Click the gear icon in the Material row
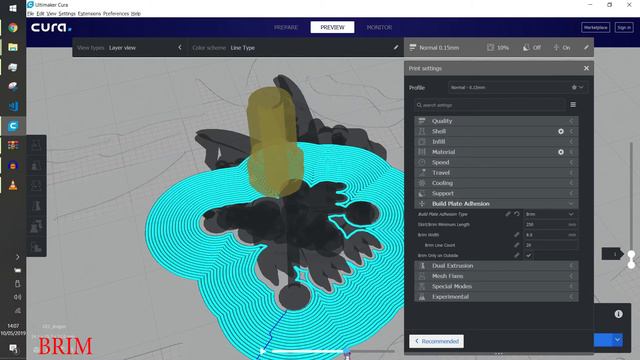Image resolution: width=640 pixels, height=360 pixels. click(x=561, y=152)
